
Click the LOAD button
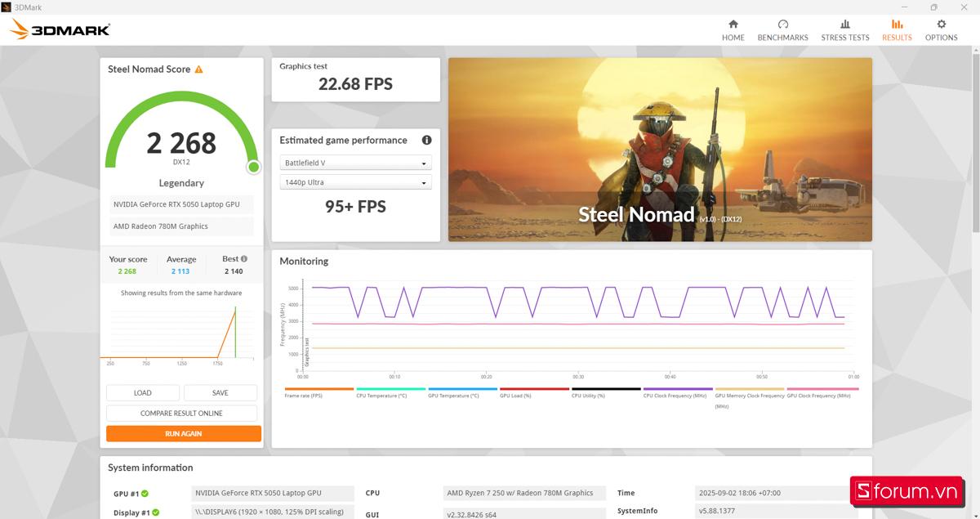[143, 393]
